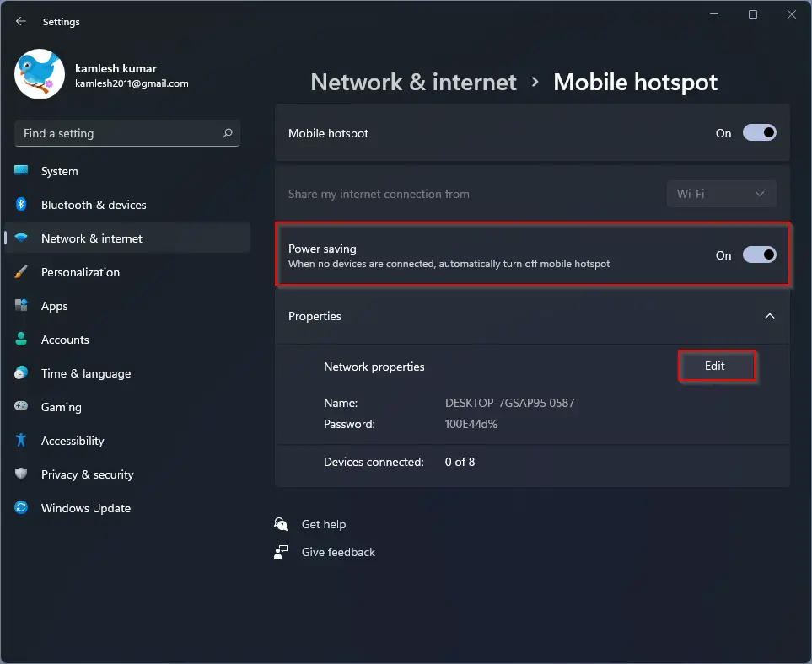812x664 pixels.
Task: Click the Personalization paintbrush icon
Action: tap(21, 271)
